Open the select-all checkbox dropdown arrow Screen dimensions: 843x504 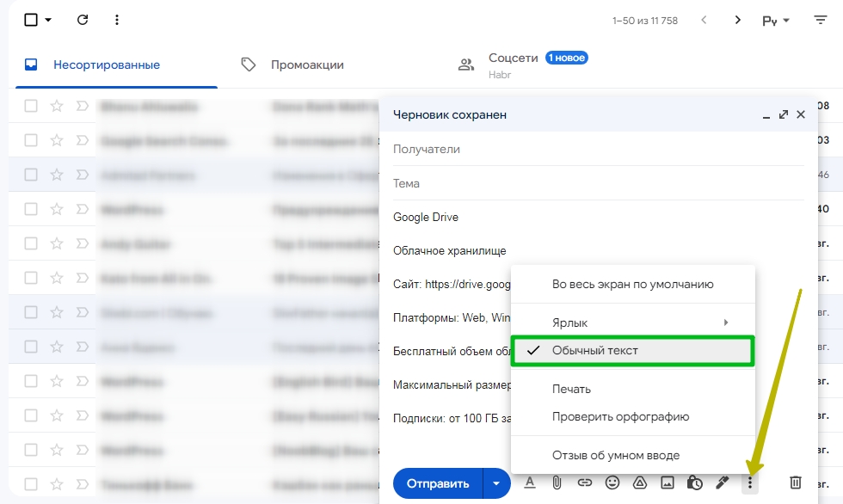click(x=48, y=20)
